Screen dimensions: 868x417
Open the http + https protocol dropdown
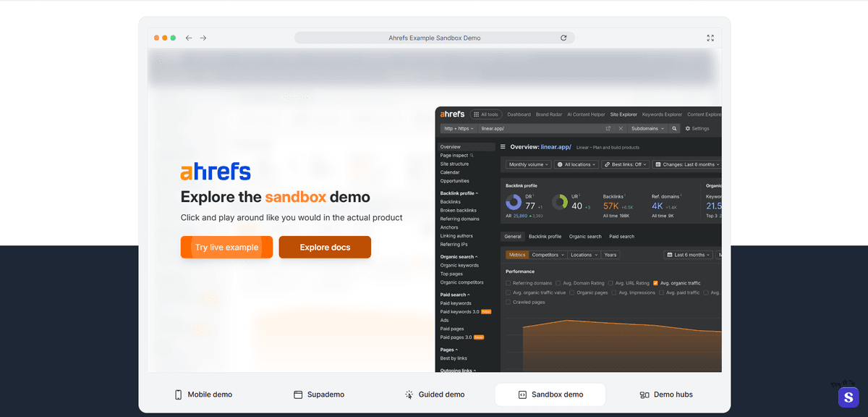coord(459,128)
